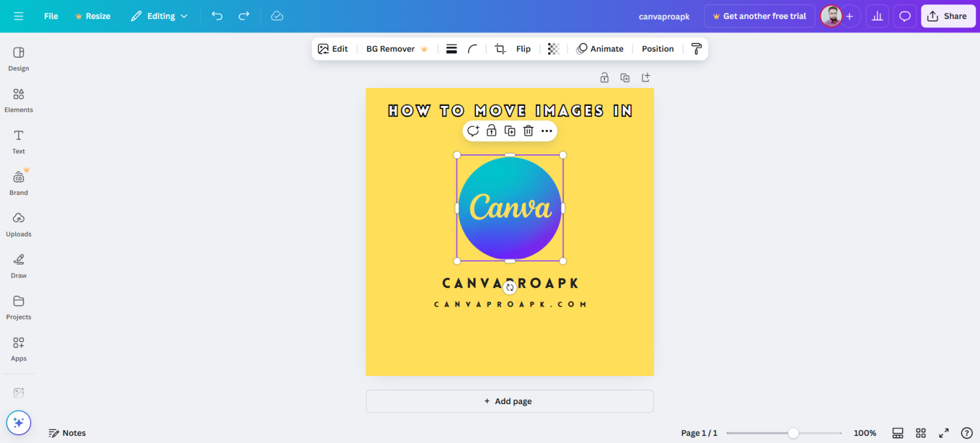Open the Position options

pyautogui.click(x=657, y=48)
